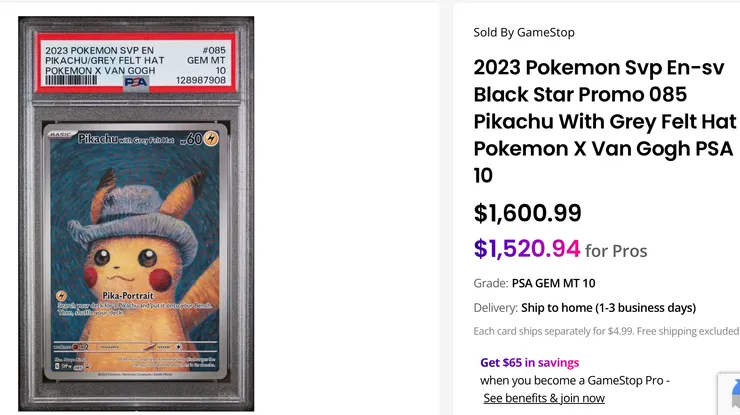Click the card ships separately shipping notice
The image size is (740, 415).
click(606, 331)
